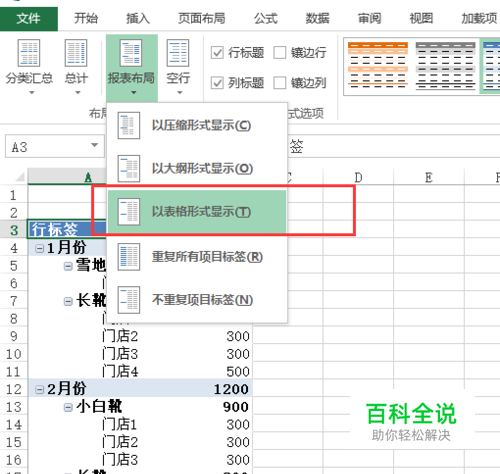Viewport: 500px width, 474px height.
Task: Choose 以大纲形式显示(O) outline form
Action: point(197,168)
